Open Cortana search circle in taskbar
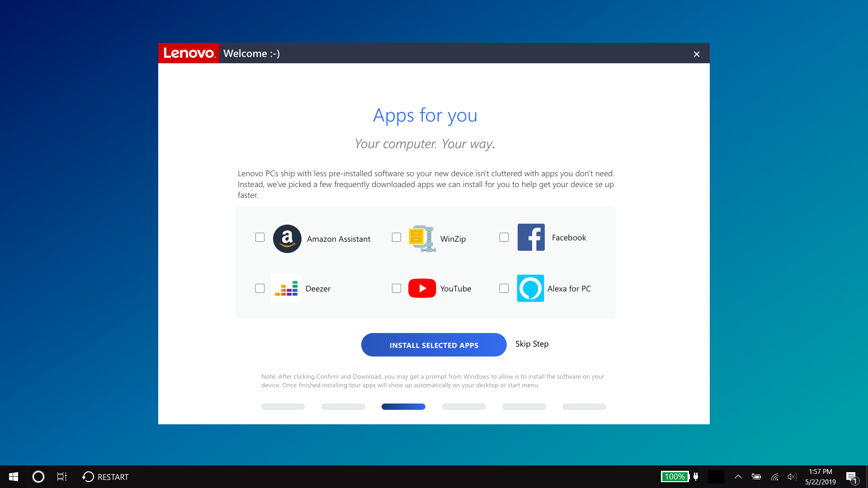 (x=38, y=477)
